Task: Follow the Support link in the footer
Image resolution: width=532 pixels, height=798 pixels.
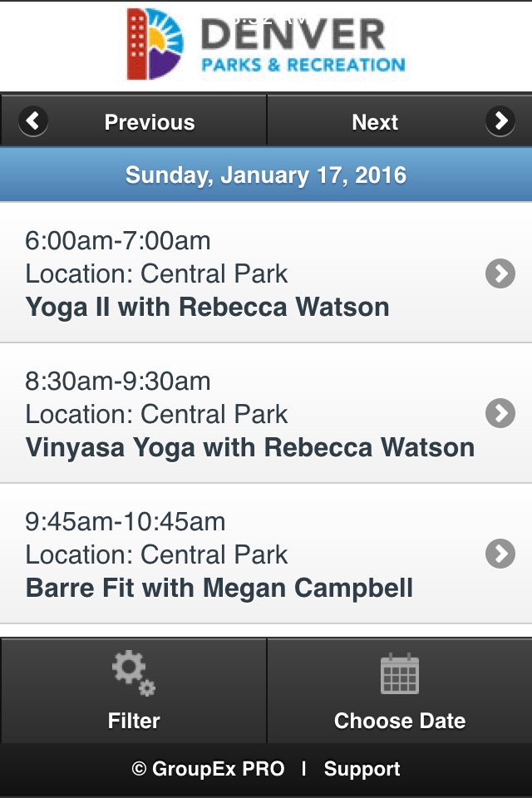Action: (x=362, y=768)
